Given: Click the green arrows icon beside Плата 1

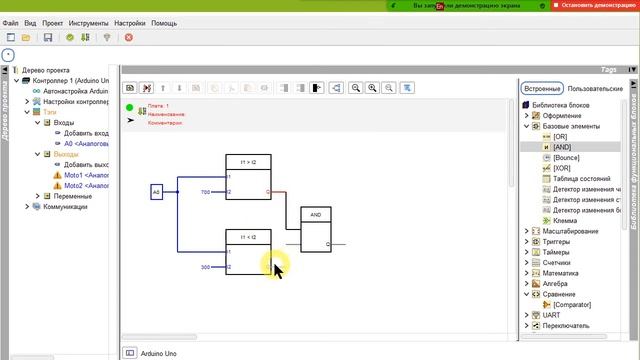Looking at the screenshot, I should pyautogui.click(x=142, y=111).
